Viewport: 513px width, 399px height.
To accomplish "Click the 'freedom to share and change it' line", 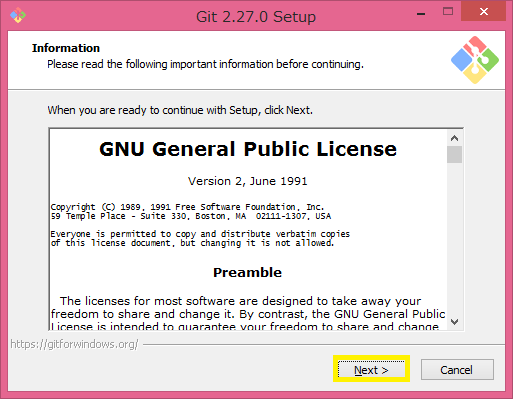I will click(248, 314).
